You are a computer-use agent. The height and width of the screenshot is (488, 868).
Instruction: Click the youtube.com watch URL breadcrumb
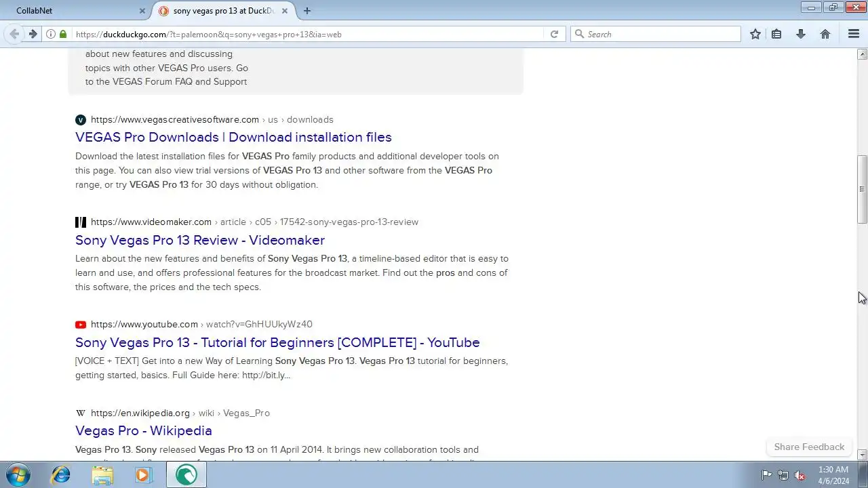tap(201, 324)
